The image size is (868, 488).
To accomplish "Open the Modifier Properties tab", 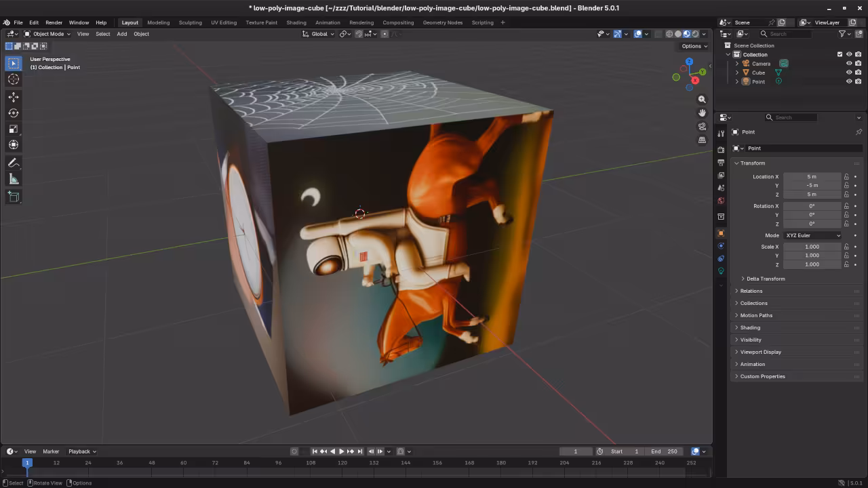I will (721, 245).
